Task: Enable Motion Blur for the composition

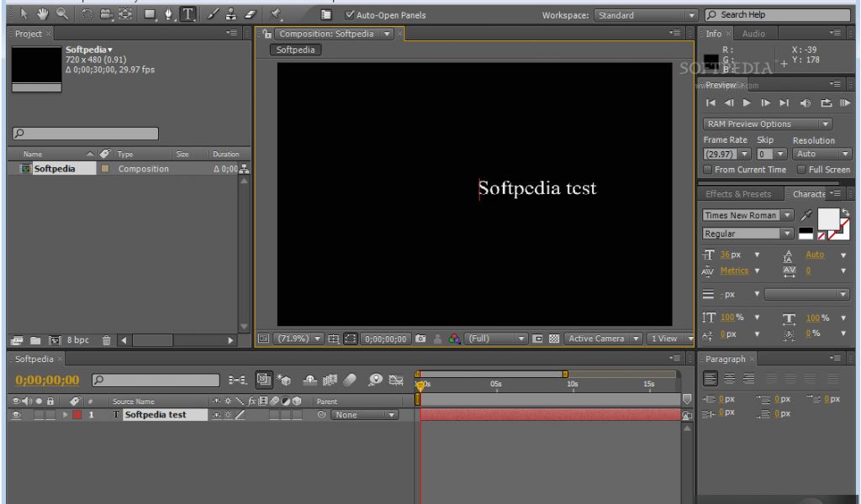Action: tap(350, 380)
